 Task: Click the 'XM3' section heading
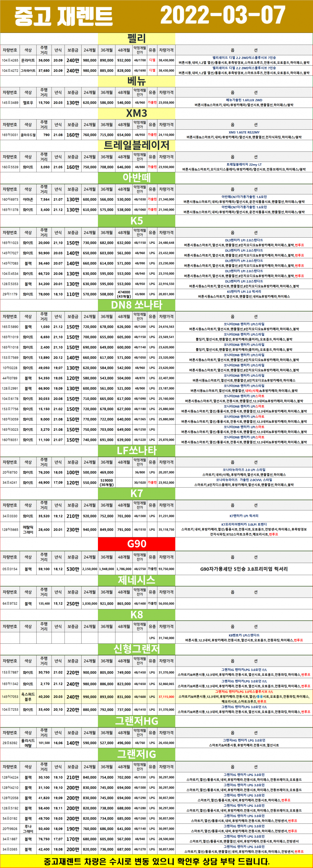tap(137, 114)
